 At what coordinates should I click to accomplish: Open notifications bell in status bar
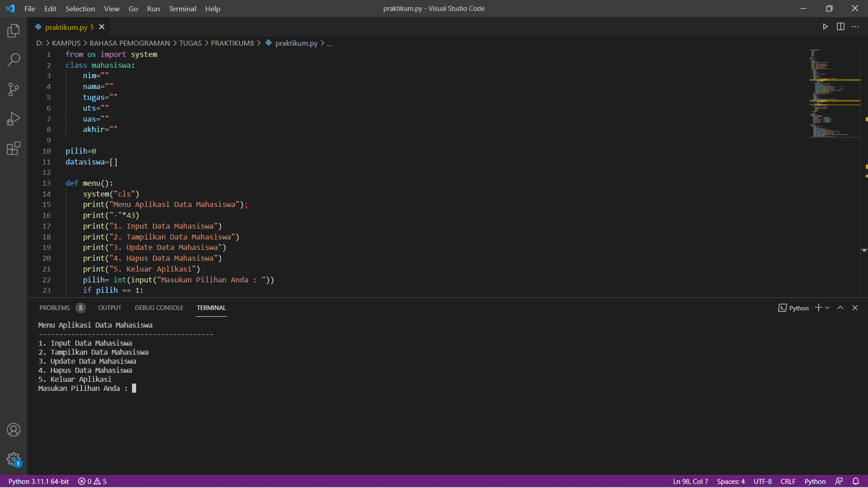click(856, 481)
